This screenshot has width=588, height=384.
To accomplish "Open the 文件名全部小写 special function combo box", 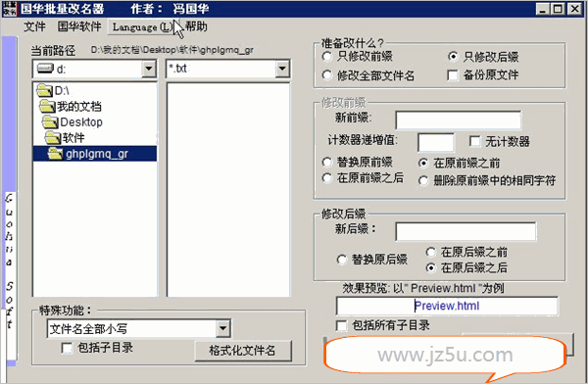I will (139, 329).
